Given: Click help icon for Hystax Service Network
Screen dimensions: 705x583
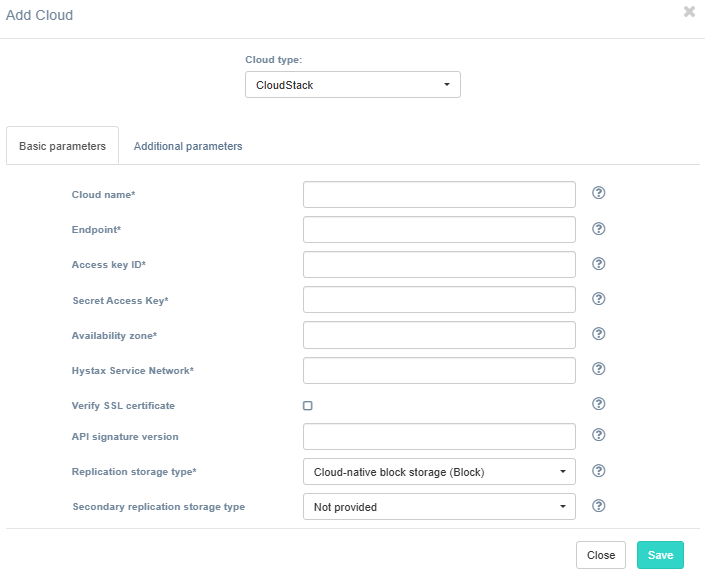Looking at the screenshot, I should pos(598,369).
